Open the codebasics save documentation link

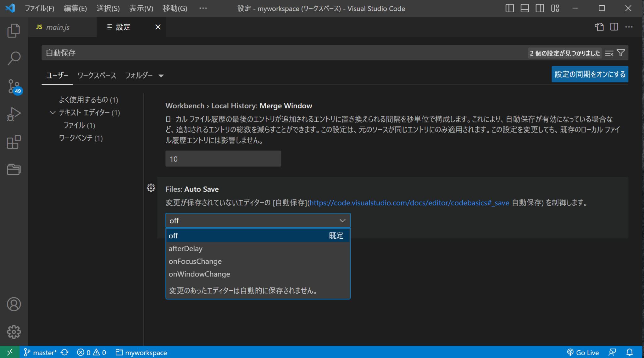pyautogui.click(x=409, y=203)
